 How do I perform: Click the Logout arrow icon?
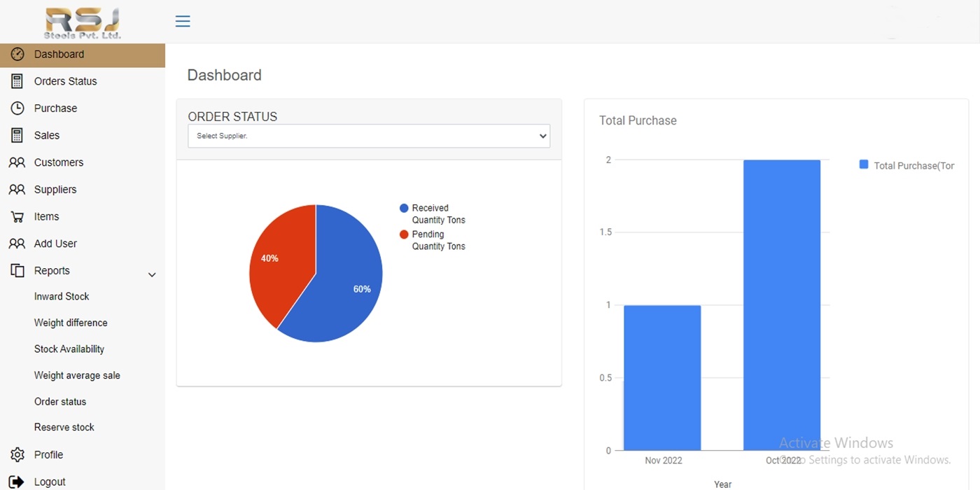pos(17,482)
